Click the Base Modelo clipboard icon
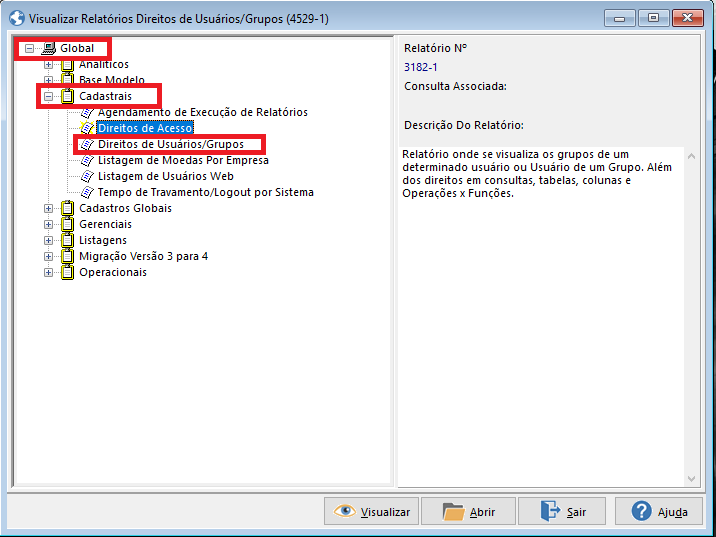The width and height of the screenshot is (716, 537). [68, 80]
